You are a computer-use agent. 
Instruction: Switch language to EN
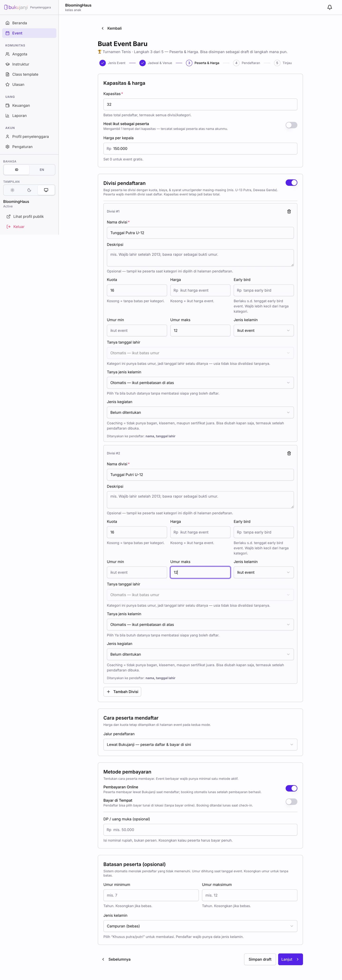[42, 170]
